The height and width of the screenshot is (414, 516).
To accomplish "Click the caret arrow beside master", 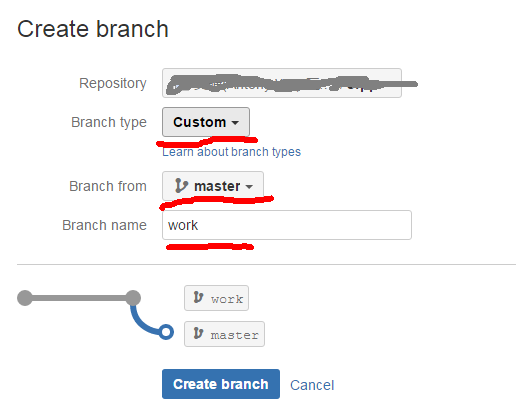I will pyautogui.click(x=249, y=187).
